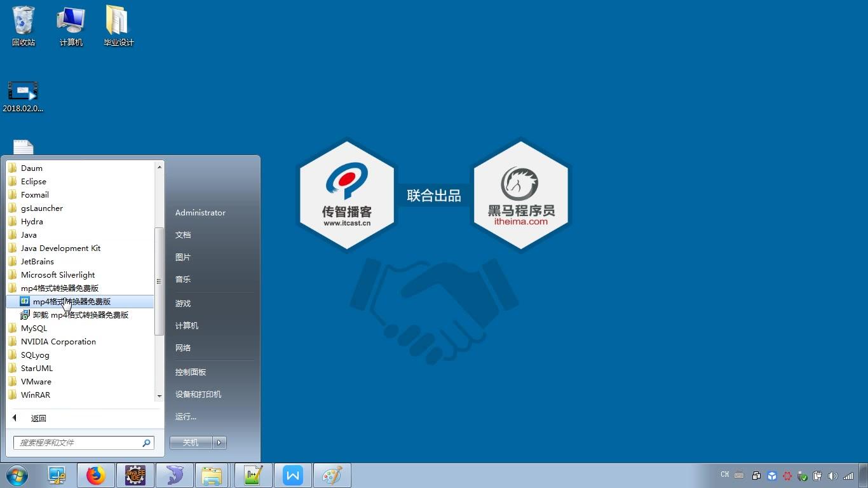Open Windows Explorer from the taskbar
868x488 pixels.
[x=212, y=475]
